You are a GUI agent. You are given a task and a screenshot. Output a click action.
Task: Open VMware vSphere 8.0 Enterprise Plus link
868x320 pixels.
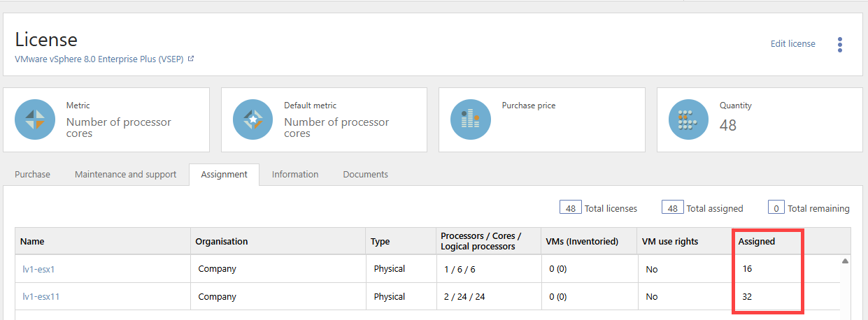click(x=99, y=59)
